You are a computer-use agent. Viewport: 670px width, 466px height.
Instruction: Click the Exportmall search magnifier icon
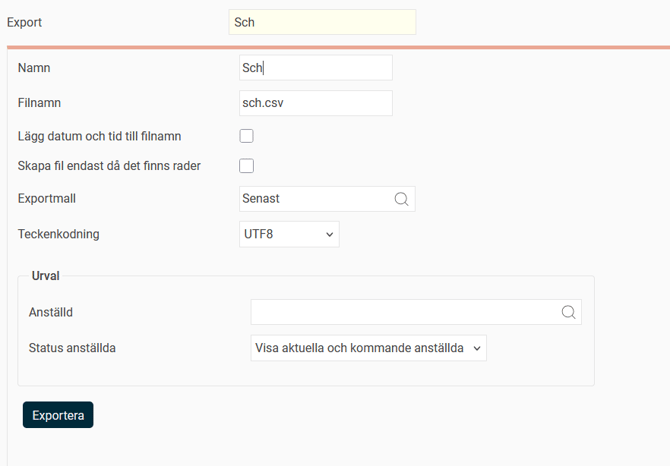(x=402, y=199)
